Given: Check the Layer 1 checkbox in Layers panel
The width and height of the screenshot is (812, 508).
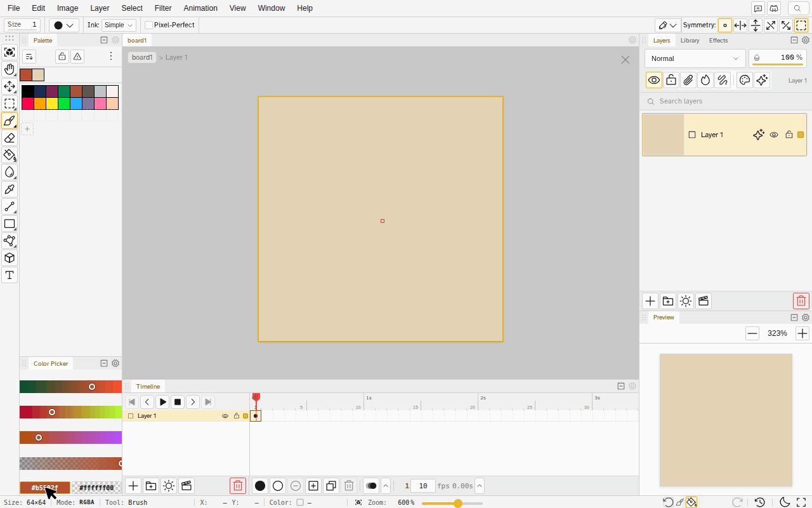Looking at the screenshot, I should [x=692, y=135].
